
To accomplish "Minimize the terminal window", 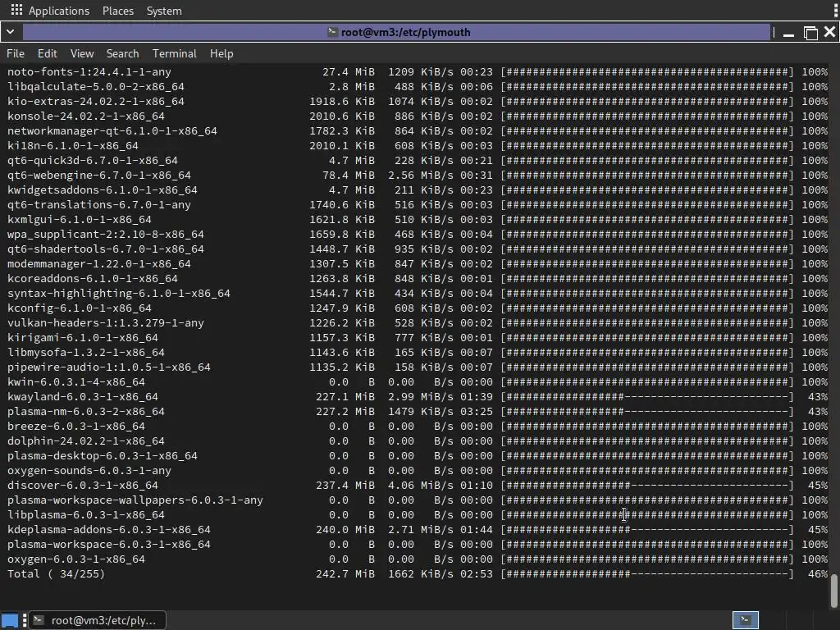I will click(x=788, y=33).
